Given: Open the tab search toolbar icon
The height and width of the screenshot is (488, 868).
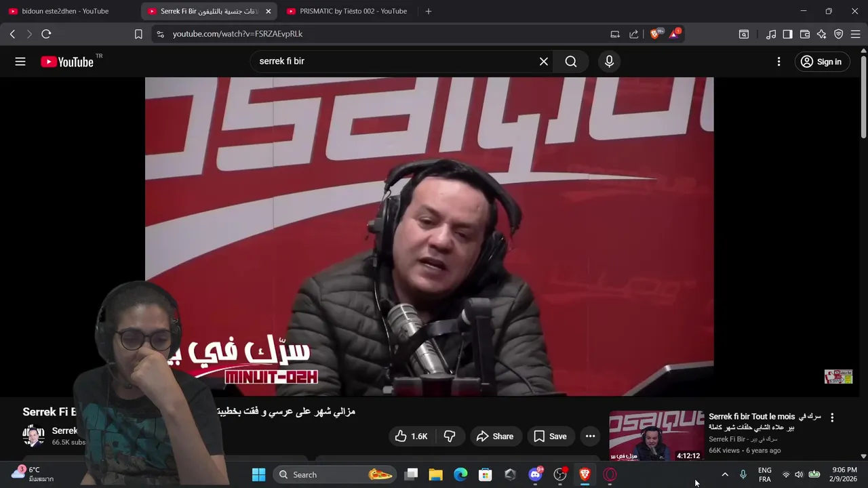Looking at the screenshot, I should click(x=744, y=34).
